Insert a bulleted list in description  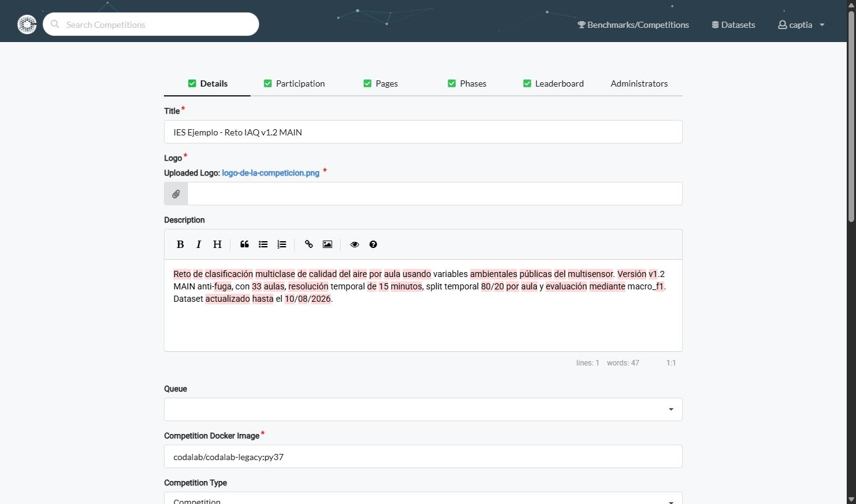pos(263,244)
